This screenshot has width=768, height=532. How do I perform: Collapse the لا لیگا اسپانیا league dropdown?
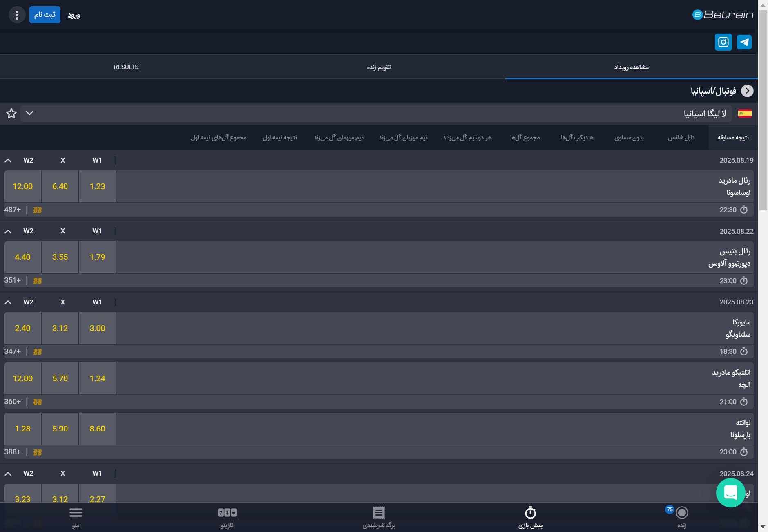coord(29,113)
